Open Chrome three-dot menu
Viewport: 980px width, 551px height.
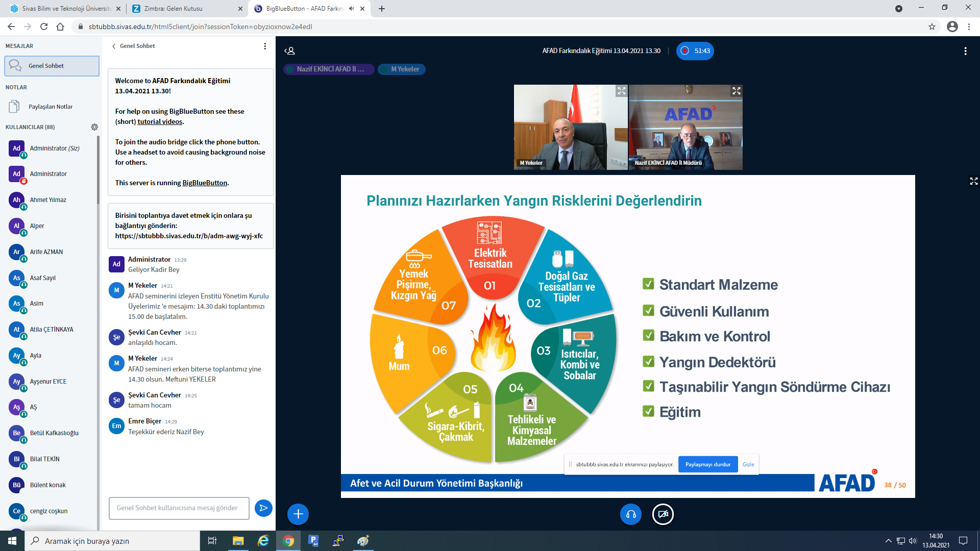pos(969,27)
